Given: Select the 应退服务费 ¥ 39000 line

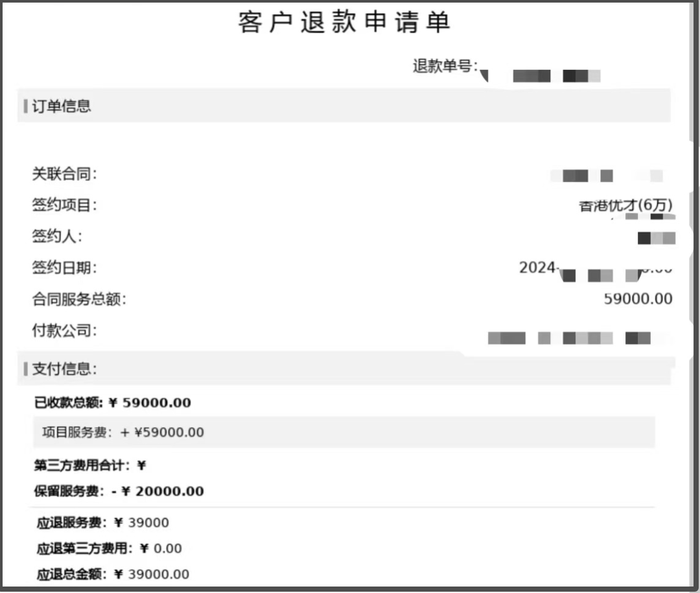Looking at the screenshot, I should (x=103, y=523).
